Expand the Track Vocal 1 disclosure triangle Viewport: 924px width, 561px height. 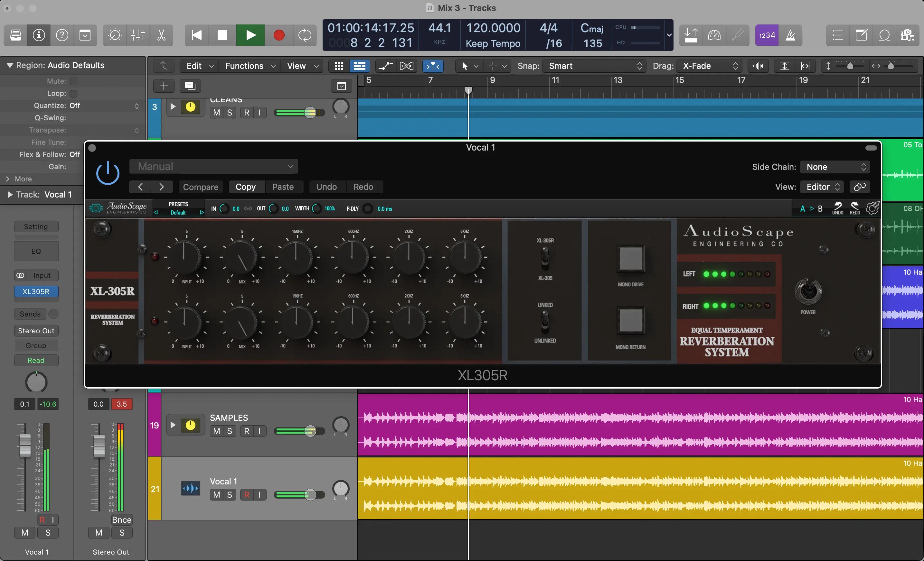coord(10,195)
